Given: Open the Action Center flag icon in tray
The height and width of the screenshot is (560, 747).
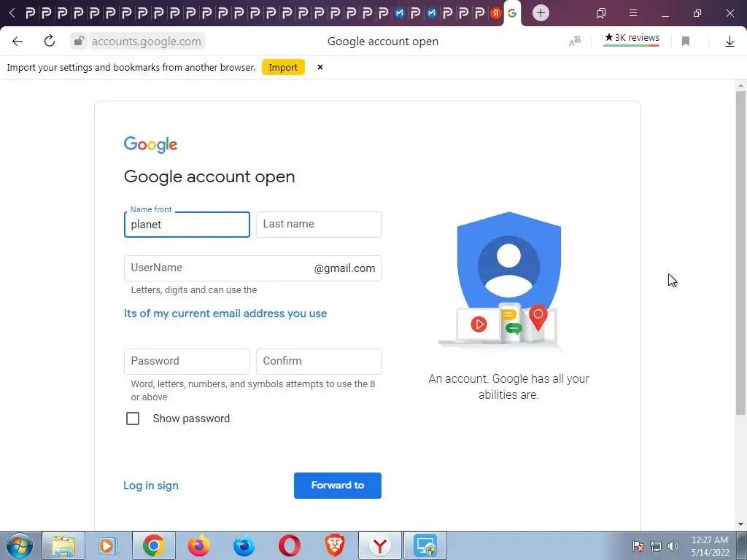Looking at the screenshot, I should (638, 546).
